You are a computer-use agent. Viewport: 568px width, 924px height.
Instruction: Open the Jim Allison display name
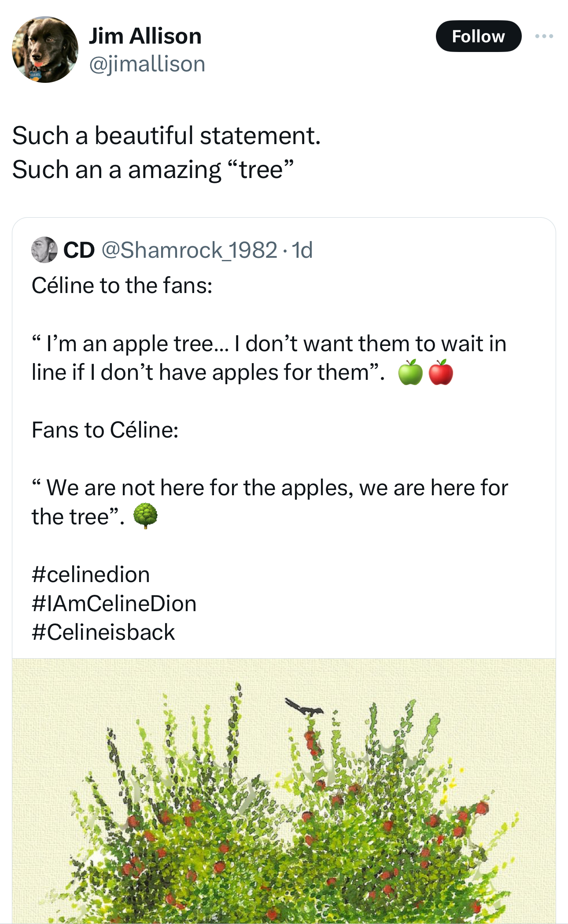145,36
